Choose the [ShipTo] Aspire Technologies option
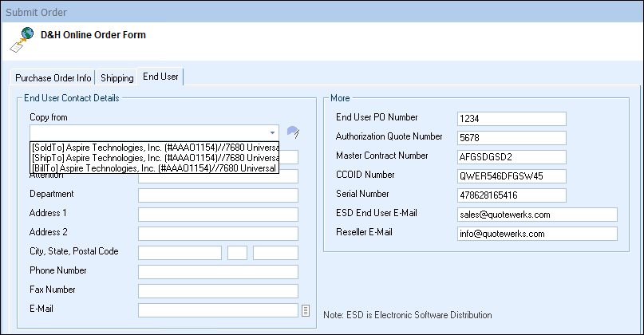This screenshot has height=335, width=644. pos(154,157)
